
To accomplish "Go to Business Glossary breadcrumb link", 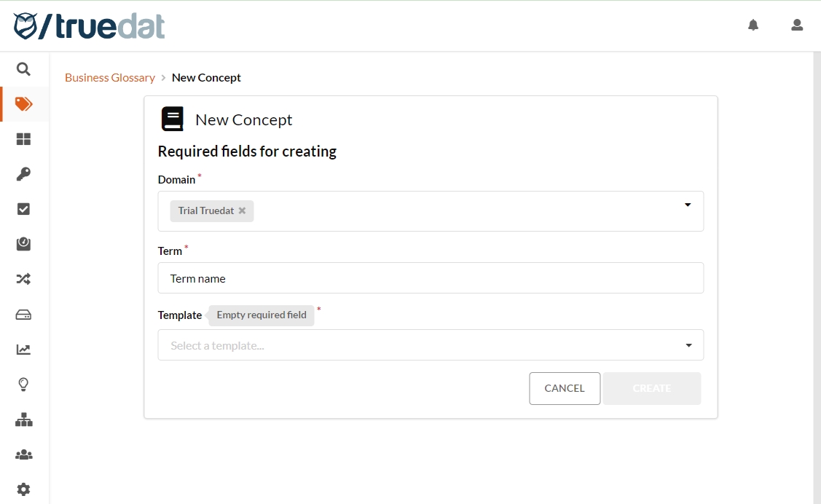I will [110, 78].
